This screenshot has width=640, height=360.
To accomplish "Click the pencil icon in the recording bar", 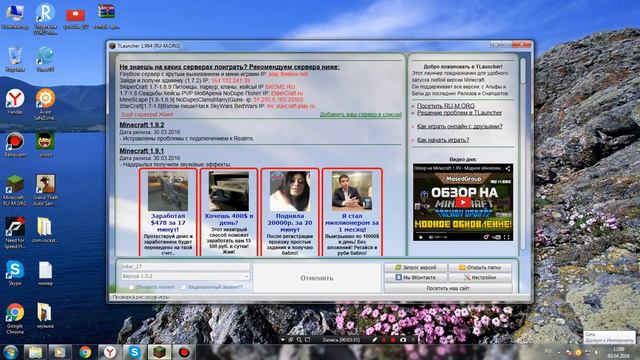I will (374, 340).
